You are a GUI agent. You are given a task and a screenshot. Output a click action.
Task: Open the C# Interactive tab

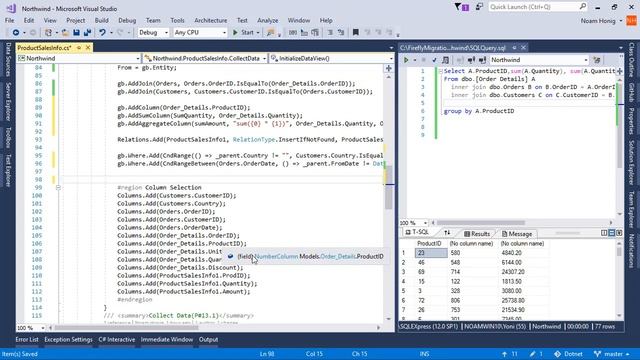point(117,340)
